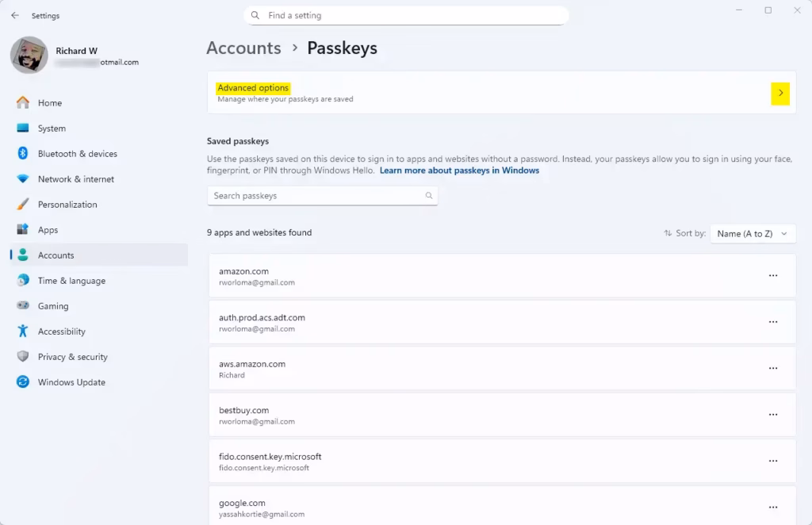Open the Name (A to Z) sort dropdown
Viewport: 812px width, 525px height.
752,233
